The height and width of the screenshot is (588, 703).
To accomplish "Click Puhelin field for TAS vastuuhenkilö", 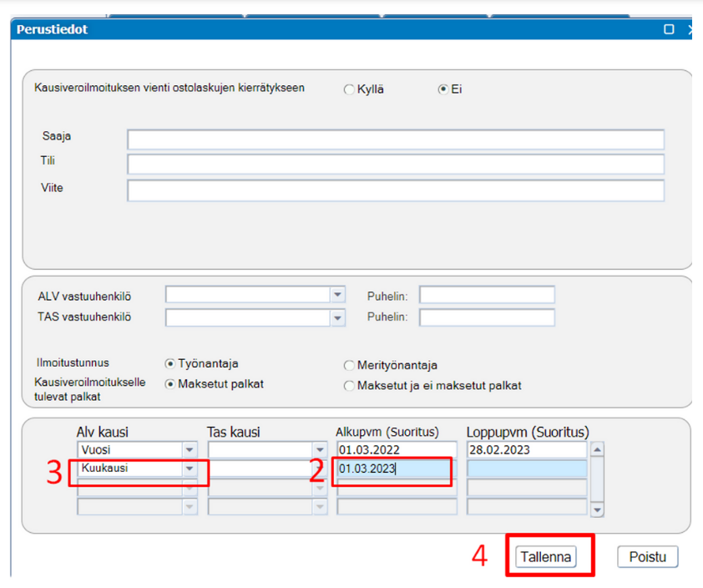I will [x=487, y=317].
